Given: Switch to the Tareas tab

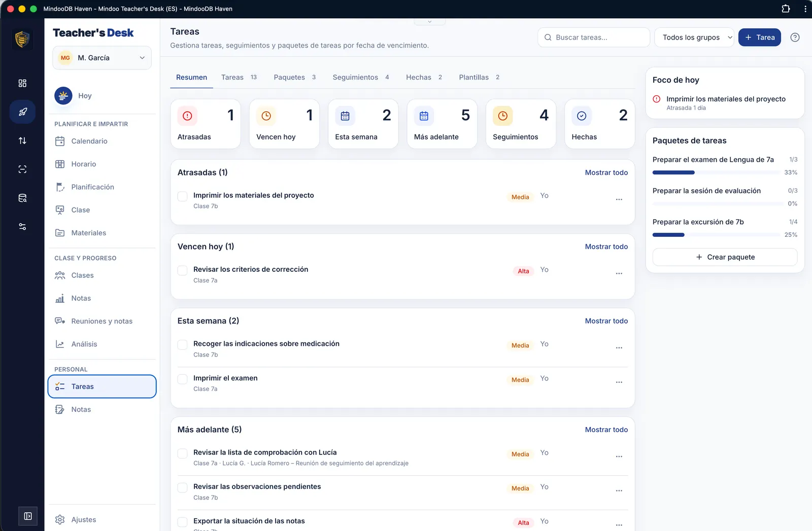Looking at the screenshot, I should click(239, 77).
